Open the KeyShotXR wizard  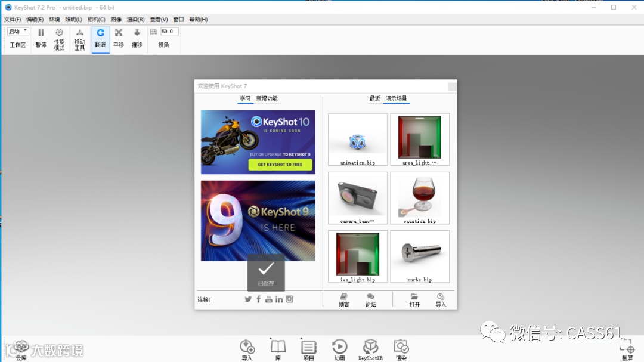pyautogui.click(x=370, y=350)
